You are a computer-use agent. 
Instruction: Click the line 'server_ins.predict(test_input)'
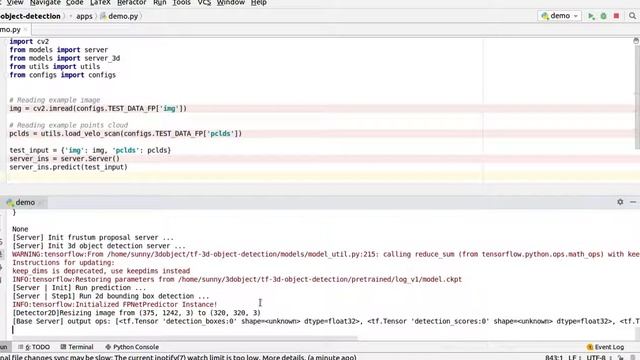69,167
